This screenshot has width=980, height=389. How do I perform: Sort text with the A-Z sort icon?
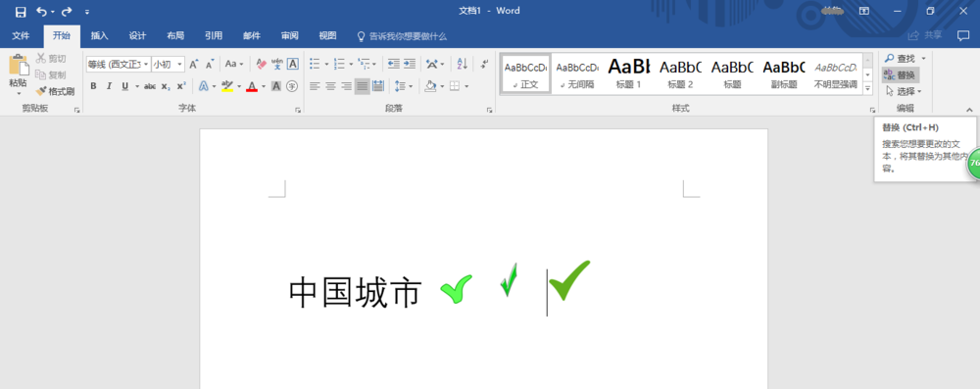coord(462,64)
